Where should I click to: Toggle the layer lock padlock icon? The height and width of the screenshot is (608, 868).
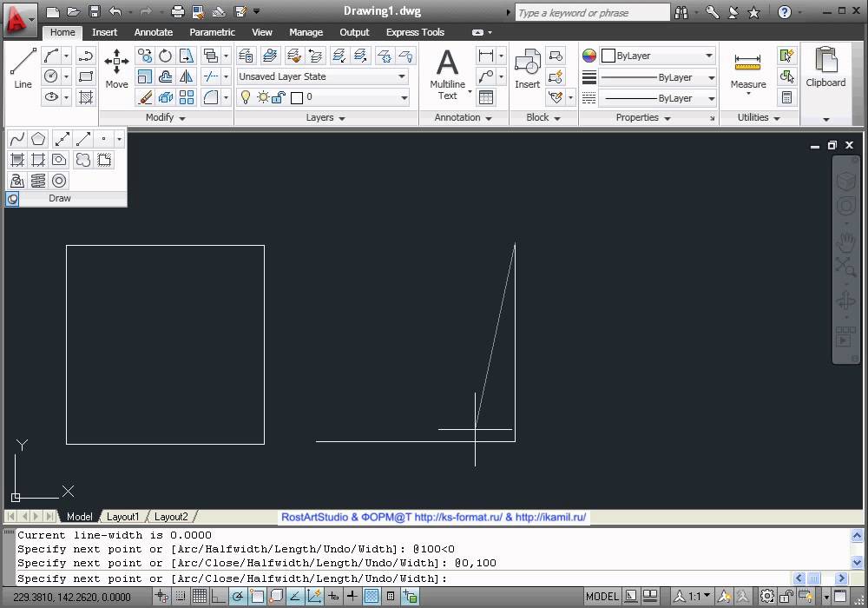[278, 97]
